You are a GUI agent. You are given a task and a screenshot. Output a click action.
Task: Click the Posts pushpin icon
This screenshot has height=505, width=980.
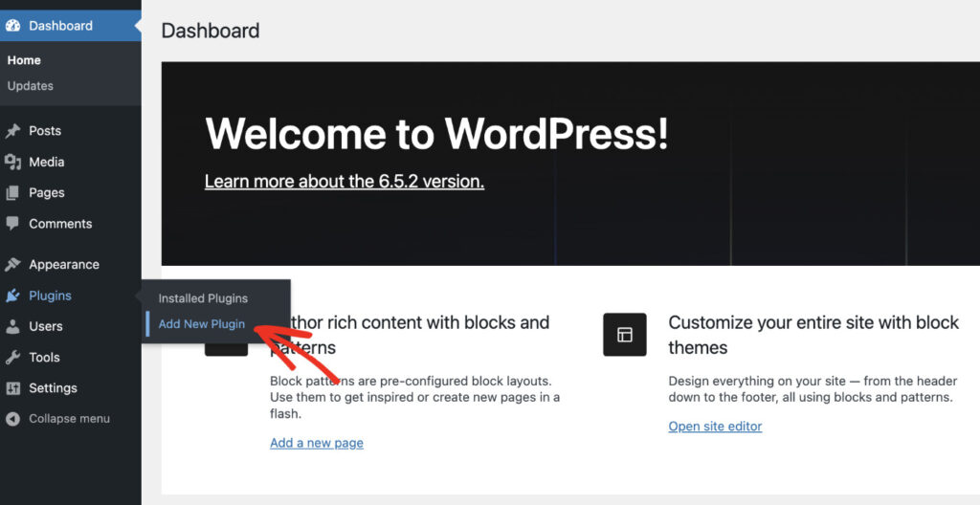(x=12, y=131)
